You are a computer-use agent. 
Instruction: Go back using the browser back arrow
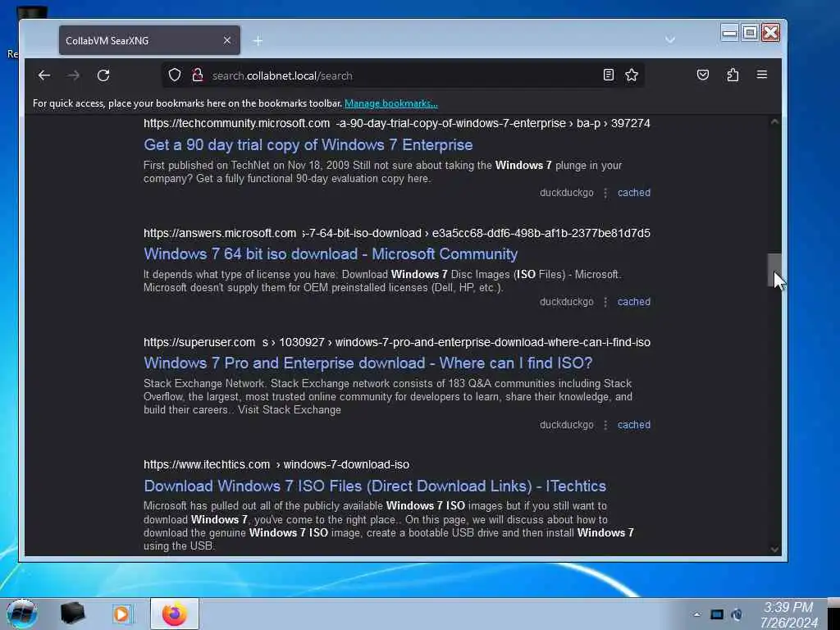click(x=44, y=75)
